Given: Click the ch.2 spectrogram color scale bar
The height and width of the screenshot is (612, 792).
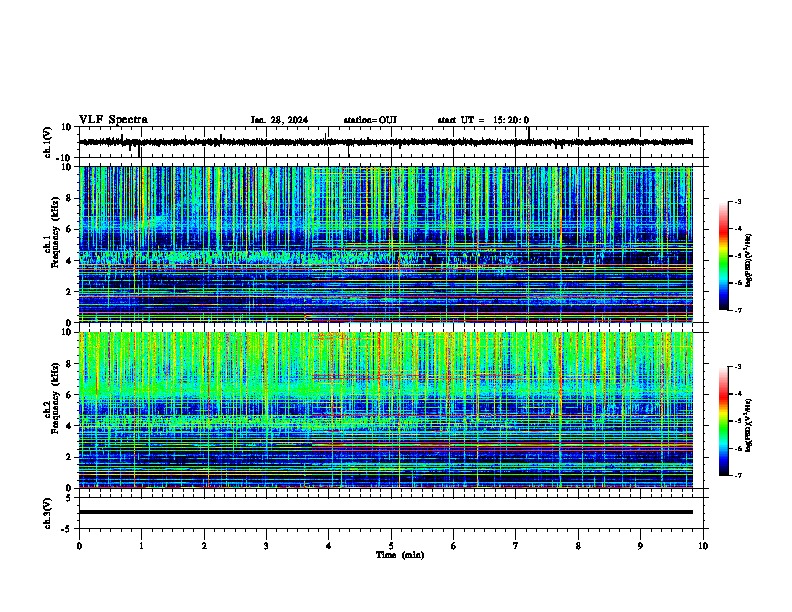Looking at the screenshot, I should pos(724,421).
